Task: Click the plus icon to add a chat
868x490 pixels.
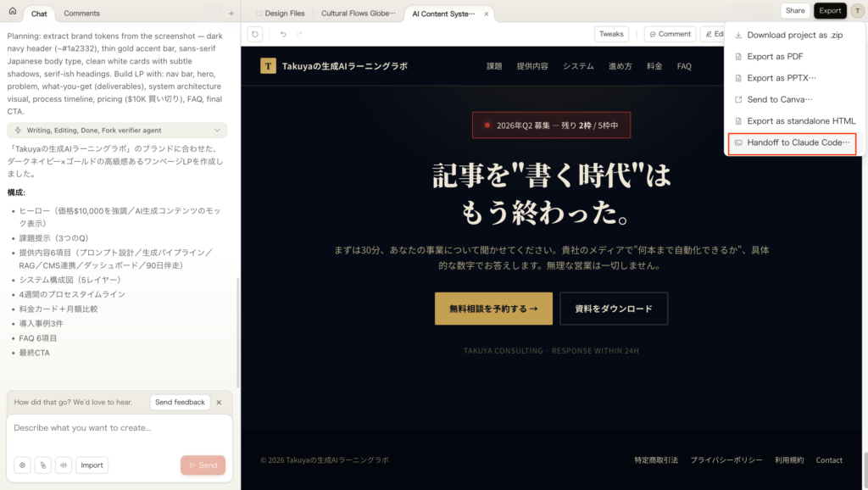Action: tap(231, 14)
